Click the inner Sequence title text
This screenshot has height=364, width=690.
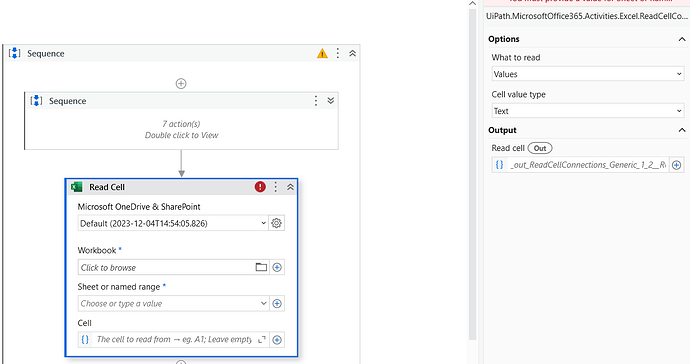67,101
